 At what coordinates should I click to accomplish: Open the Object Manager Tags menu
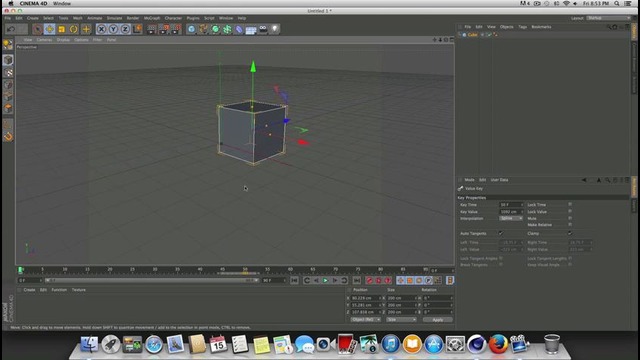tap(522, 27)
